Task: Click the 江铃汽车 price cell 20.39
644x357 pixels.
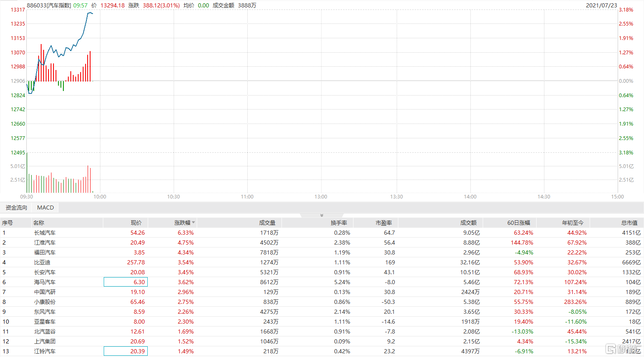Action: pyautogui.click(x=126, y=351)
